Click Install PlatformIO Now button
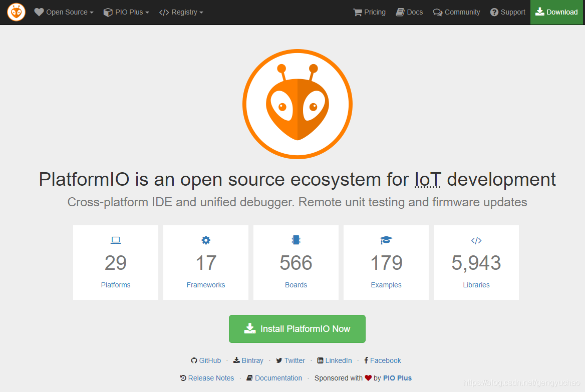Viewport: 585px width, 392px height. pyautogui.click(x=298, y=329)
